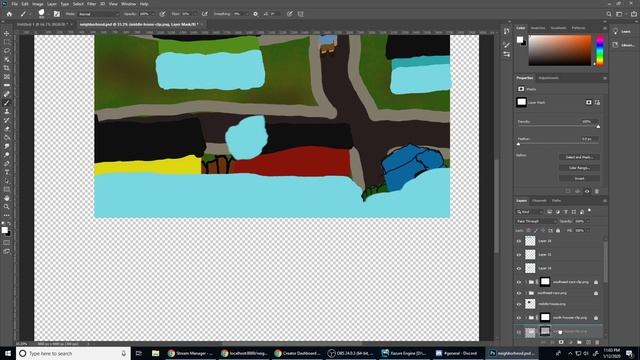
Task: Open the Window menu
Action: pos(128,4)
